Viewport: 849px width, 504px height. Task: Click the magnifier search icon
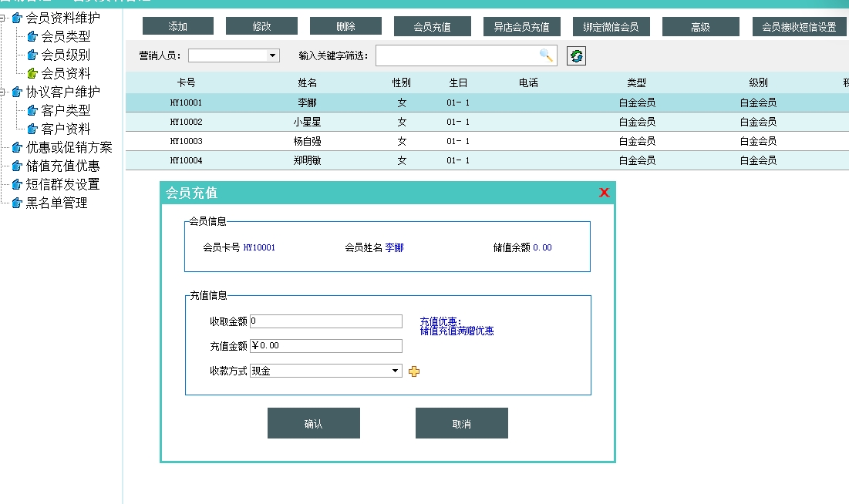click(x=546, y=55)
